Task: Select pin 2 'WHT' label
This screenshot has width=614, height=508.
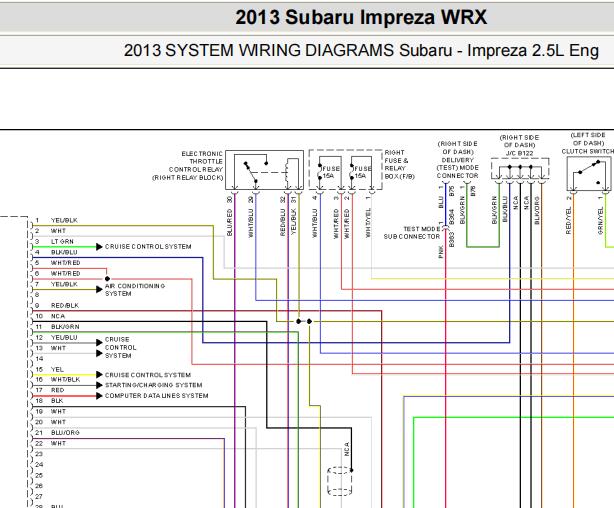Action: click(x=58, y=231)
